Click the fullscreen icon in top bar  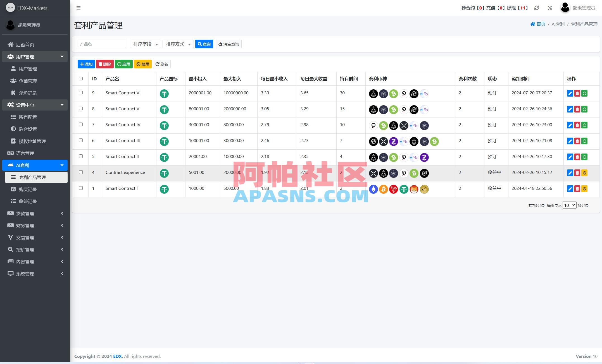coord(549,8)
